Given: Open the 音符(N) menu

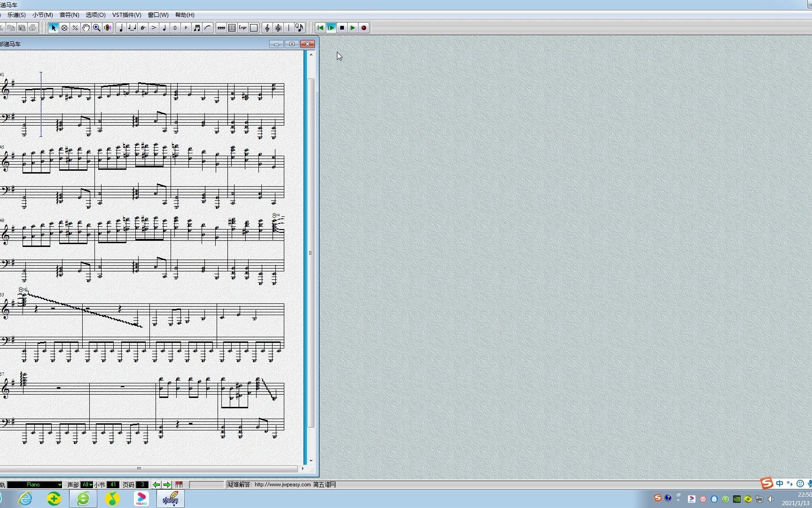Looking at the screenshot, I should click(x=70, y=15).
